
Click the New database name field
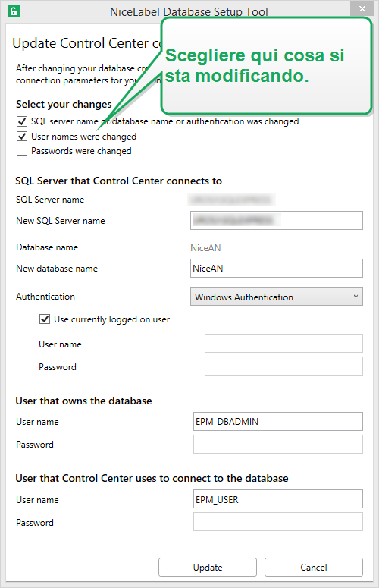pyautogui.click(x=277, y=268)
